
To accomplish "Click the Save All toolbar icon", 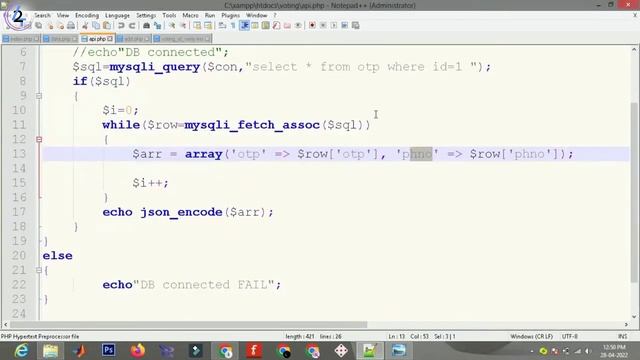I will 39,26.
